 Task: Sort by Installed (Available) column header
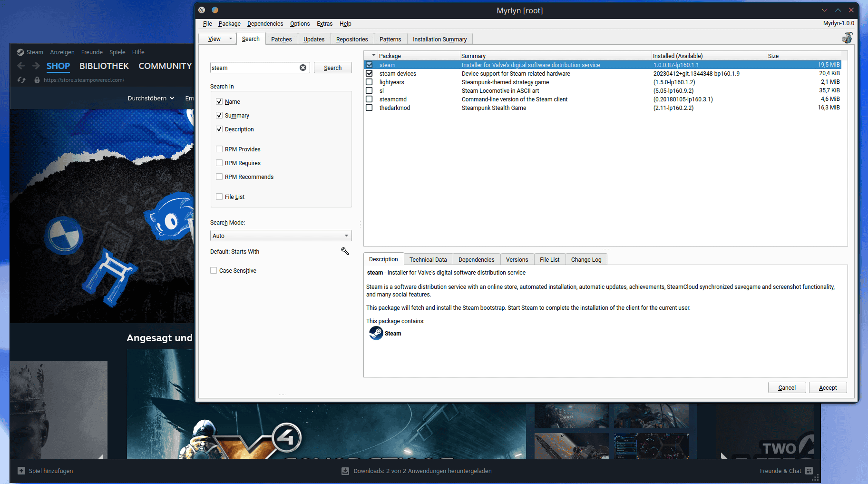709,56
